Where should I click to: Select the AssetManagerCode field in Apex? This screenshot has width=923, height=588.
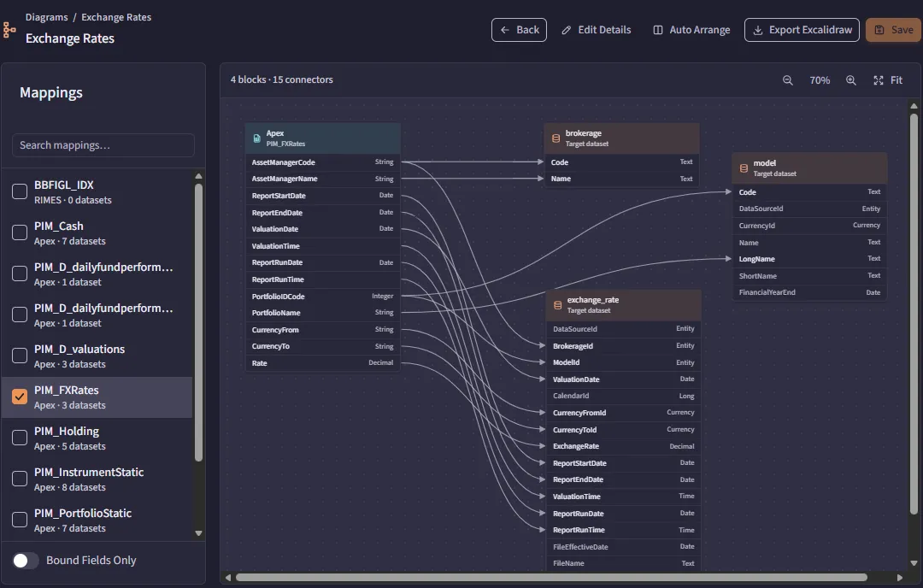(322, 162)
